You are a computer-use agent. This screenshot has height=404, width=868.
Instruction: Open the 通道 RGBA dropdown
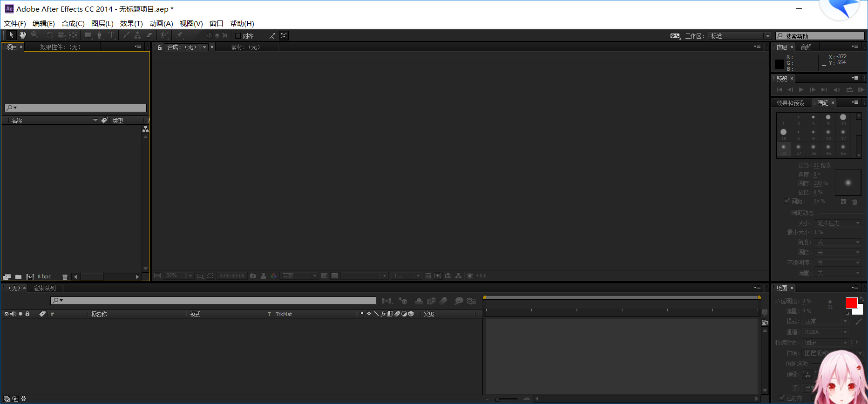(826, 332)
